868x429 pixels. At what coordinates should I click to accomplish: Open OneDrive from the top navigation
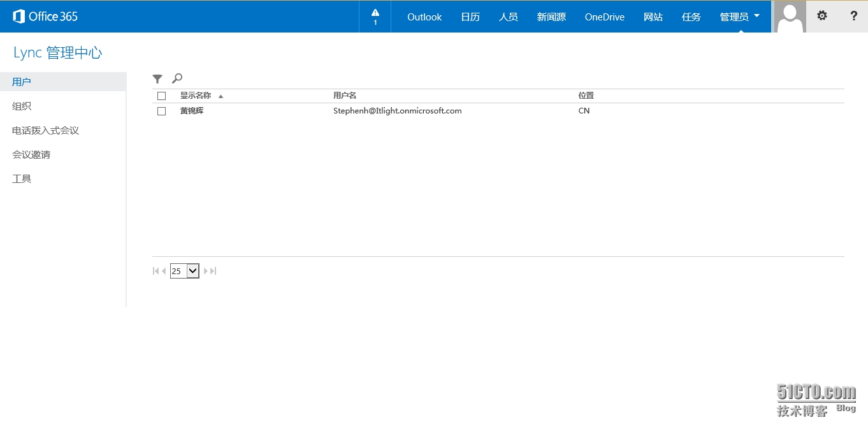point(604,17)
